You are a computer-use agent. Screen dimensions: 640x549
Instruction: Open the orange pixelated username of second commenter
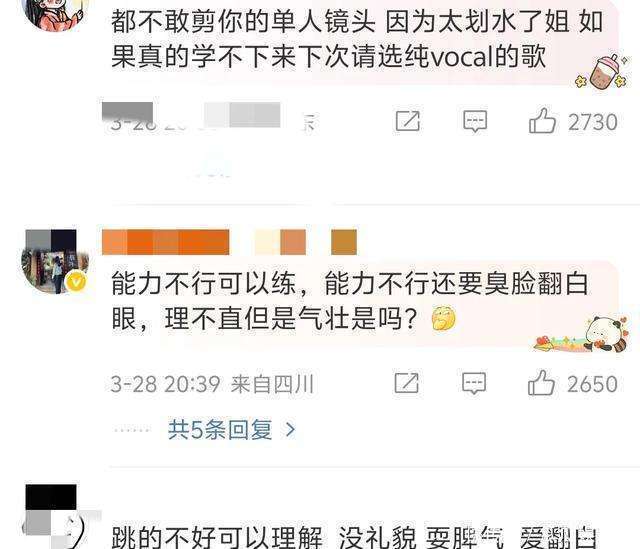coord(229,242)
